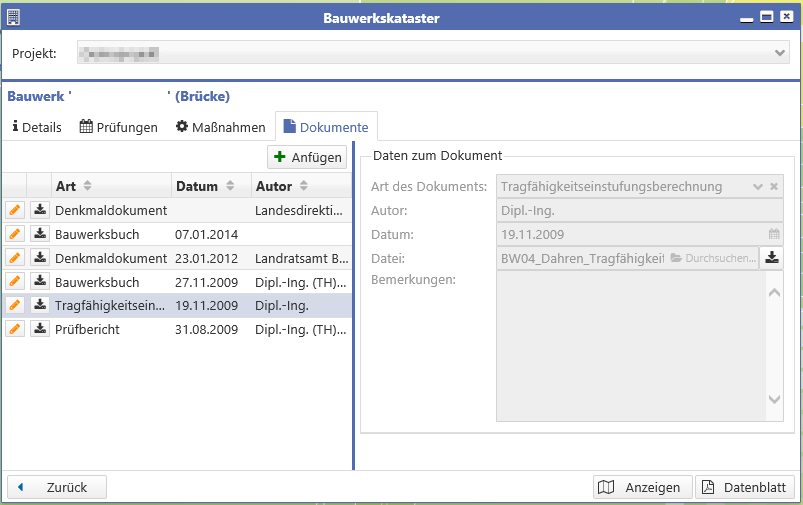Download the file next to Durchsuchen field
The height and width of the screenshot is (505, 803).
click(773, 258)
